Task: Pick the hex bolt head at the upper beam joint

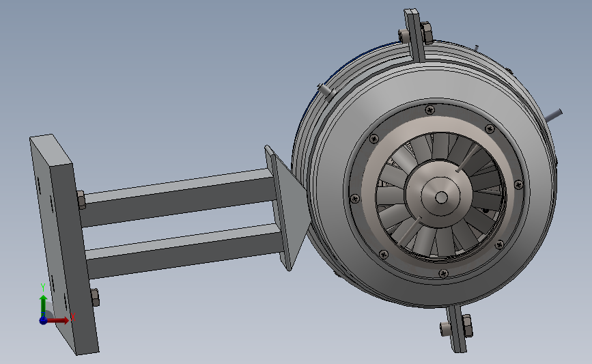Action: coord(81,199)
